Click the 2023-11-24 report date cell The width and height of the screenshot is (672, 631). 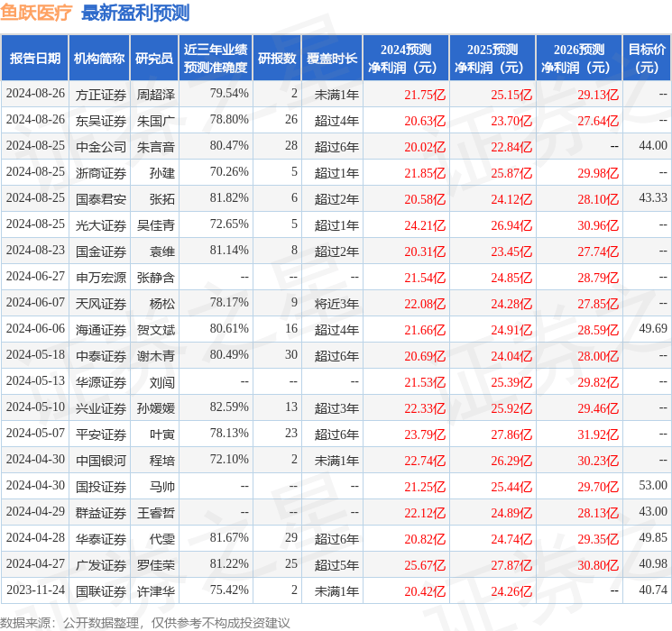point(35,590)
